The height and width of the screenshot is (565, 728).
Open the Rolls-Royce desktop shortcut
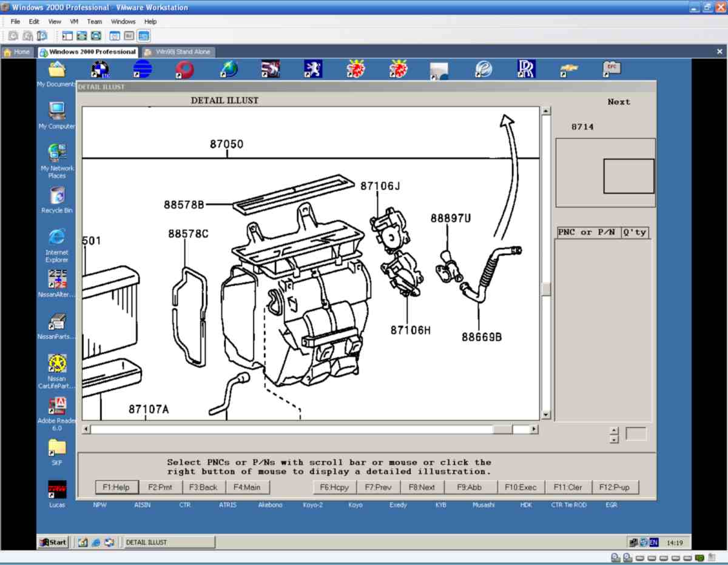coord(526,69)
